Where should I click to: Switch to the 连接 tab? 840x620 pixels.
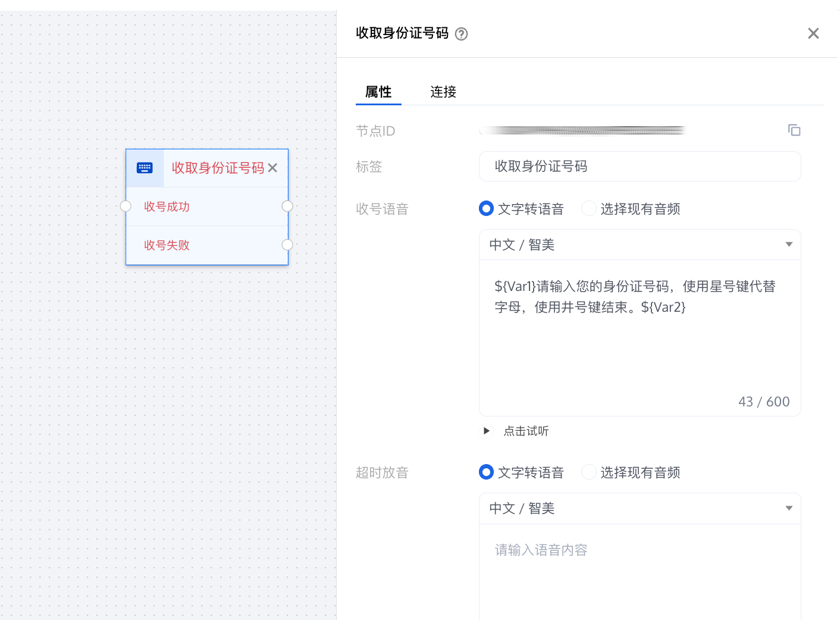coord(443,92)
